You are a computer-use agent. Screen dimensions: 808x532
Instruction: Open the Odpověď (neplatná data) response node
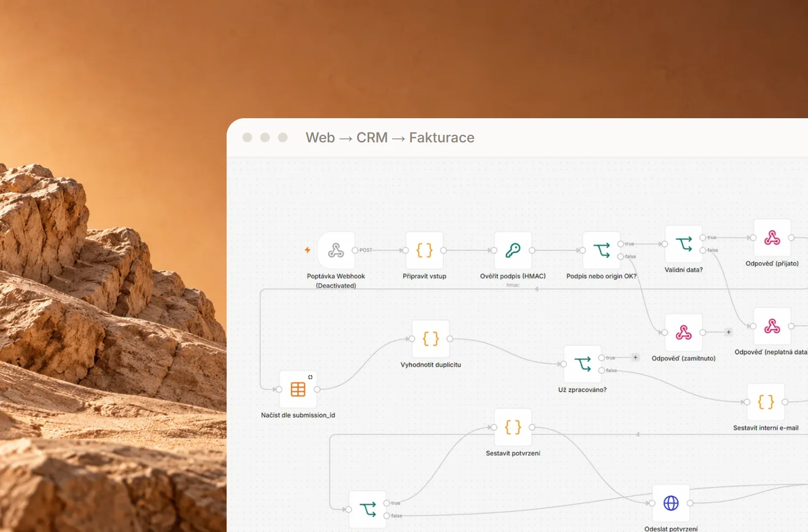click(772, 326)
